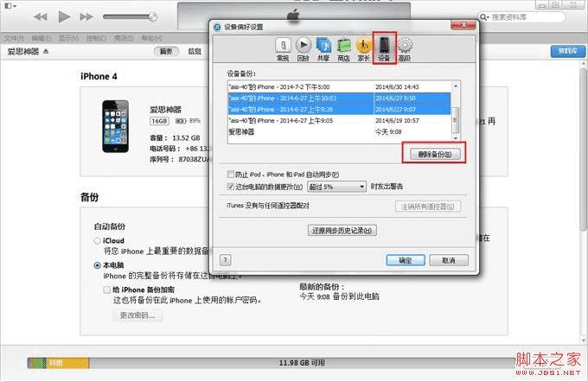588x382 pixels.
Task: Switch to the 信息 tab
Action: pyautogui.click(x=195, y=51)
